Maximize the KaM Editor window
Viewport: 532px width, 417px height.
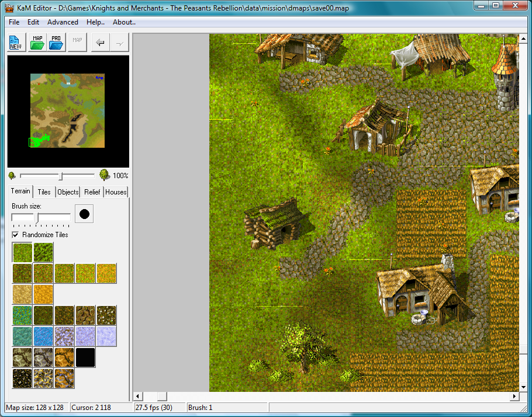tap(496, 6)
